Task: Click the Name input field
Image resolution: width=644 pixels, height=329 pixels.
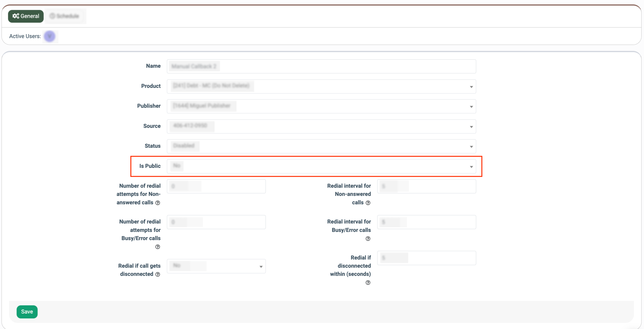Action: click(321, 66)
